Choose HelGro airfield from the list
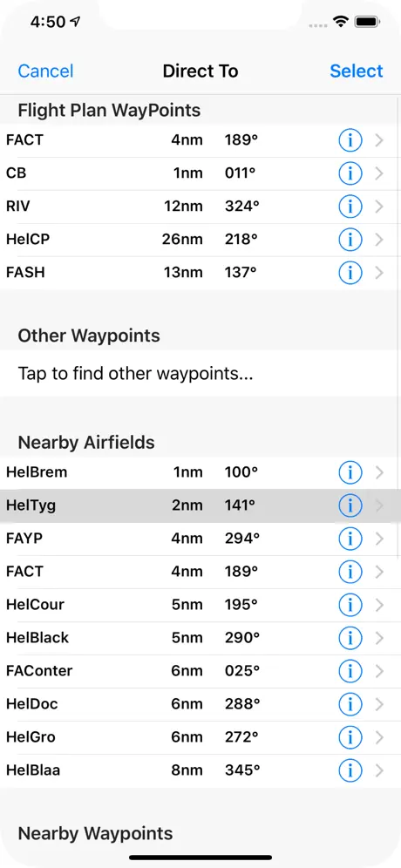This screenshot has width=401, height=868. point(200,737)
